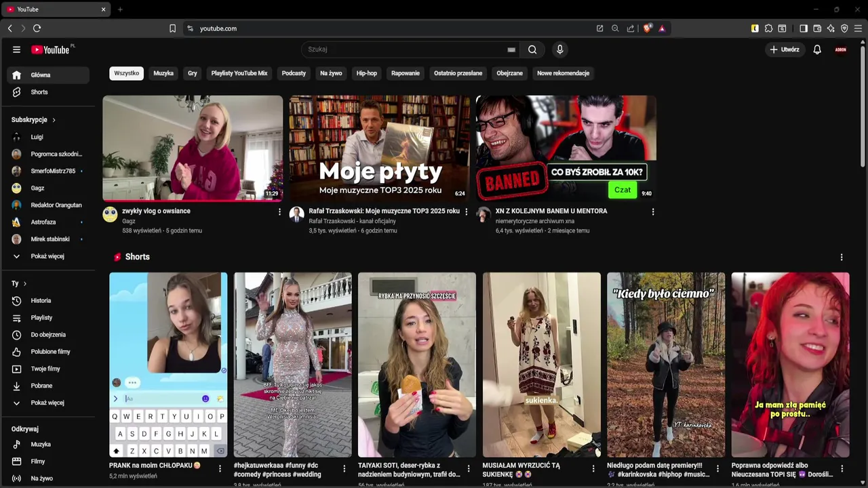Open Filmy under Odkrywaj

point(47,462)
